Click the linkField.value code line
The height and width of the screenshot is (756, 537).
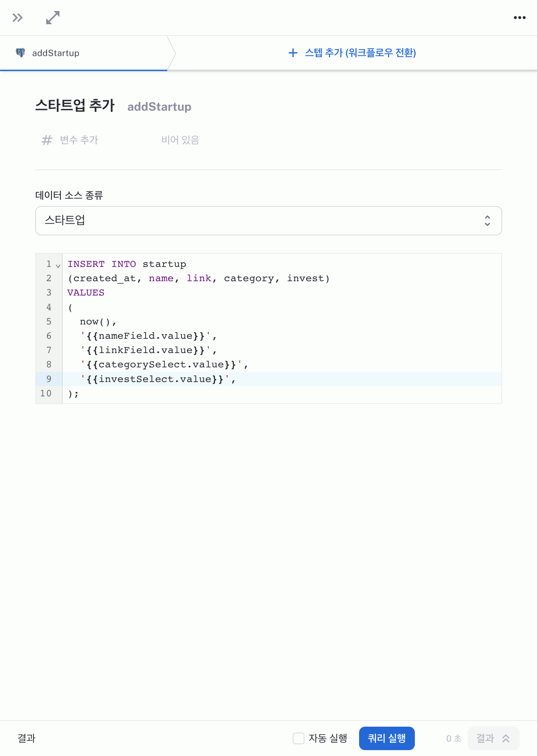coord(148,350)
